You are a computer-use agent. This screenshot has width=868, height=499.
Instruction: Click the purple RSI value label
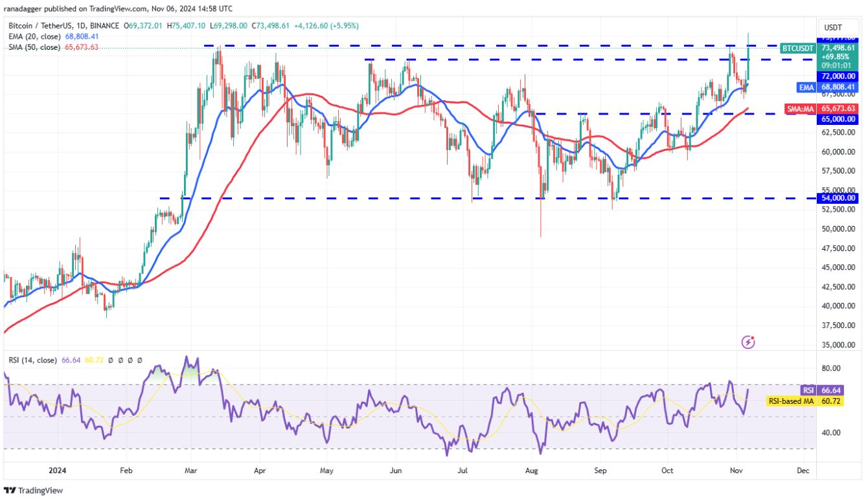coord(808,391)
